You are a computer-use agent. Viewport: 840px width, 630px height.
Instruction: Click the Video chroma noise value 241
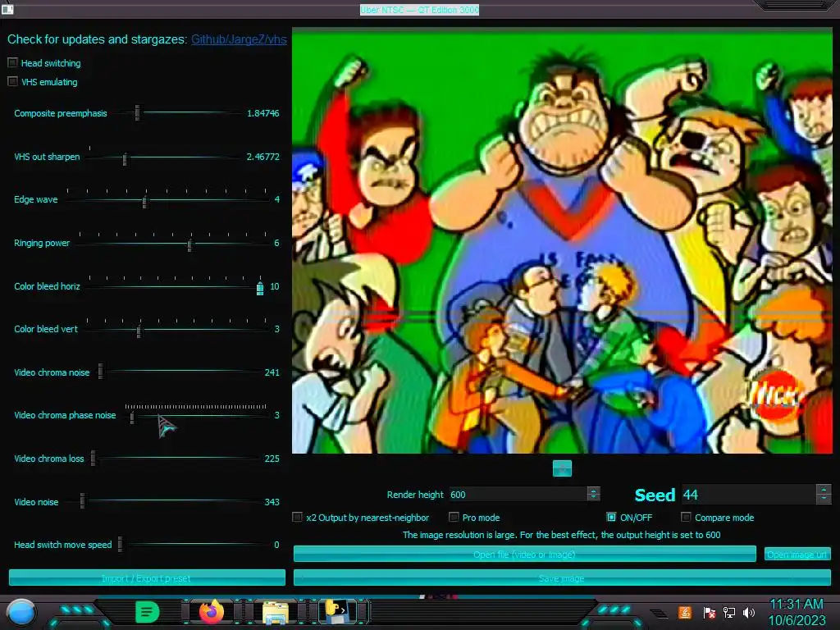[272, 372]
